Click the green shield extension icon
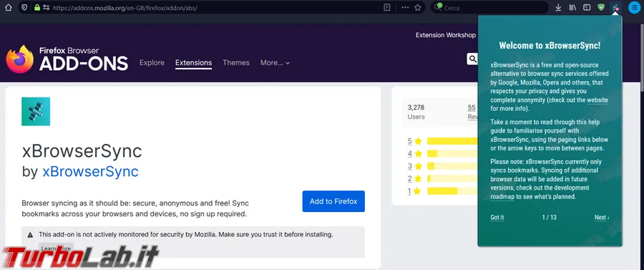Screen dimensions: 644x270 pos(601,7)
